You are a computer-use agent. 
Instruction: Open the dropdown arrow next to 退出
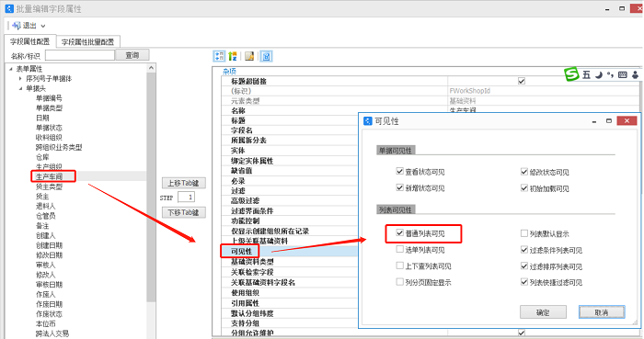pos(42,26)
